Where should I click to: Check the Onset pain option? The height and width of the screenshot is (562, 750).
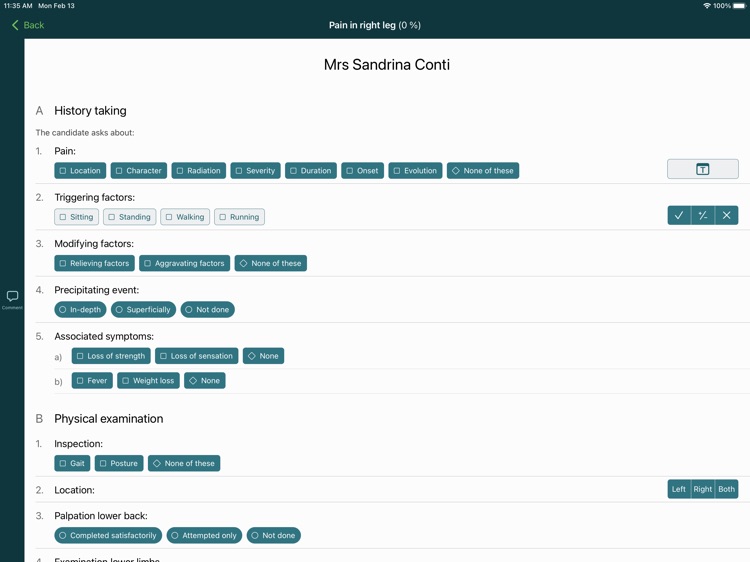click(363, 171)
